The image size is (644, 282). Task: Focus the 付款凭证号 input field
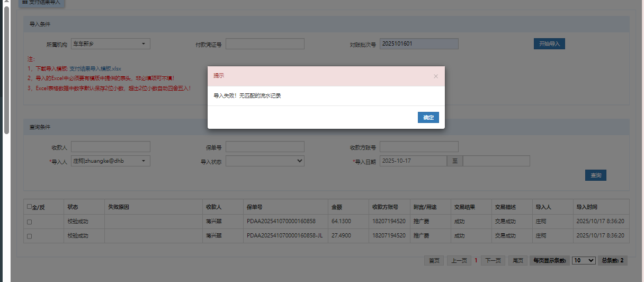point(265,43)
